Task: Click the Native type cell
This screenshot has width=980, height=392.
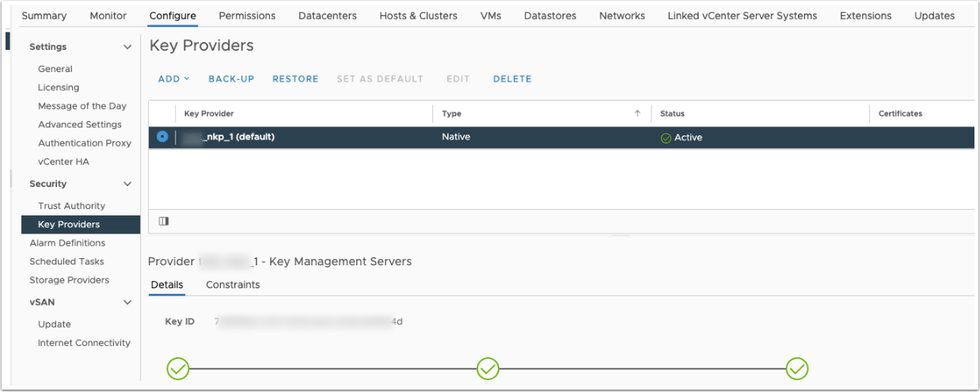Action: click(x=456, y=137)
